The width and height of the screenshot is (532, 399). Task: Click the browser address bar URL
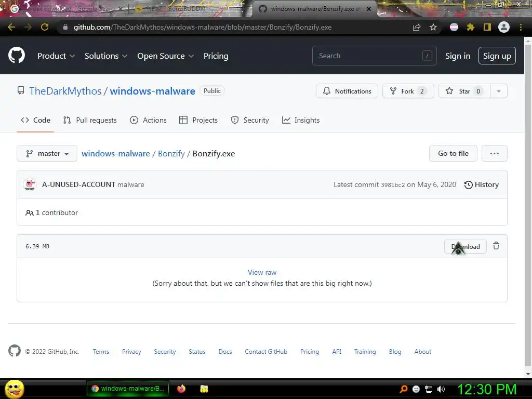203,27
